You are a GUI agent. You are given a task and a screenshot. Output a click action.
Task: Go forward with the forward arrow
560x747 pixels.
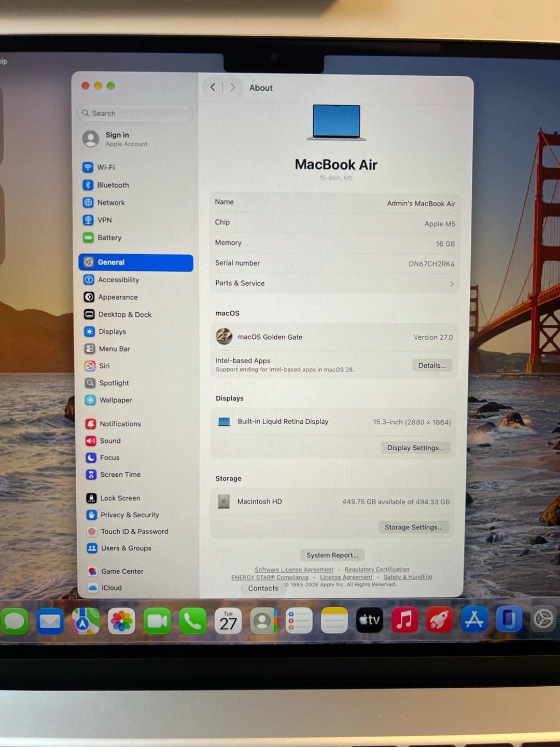[233, 88]
